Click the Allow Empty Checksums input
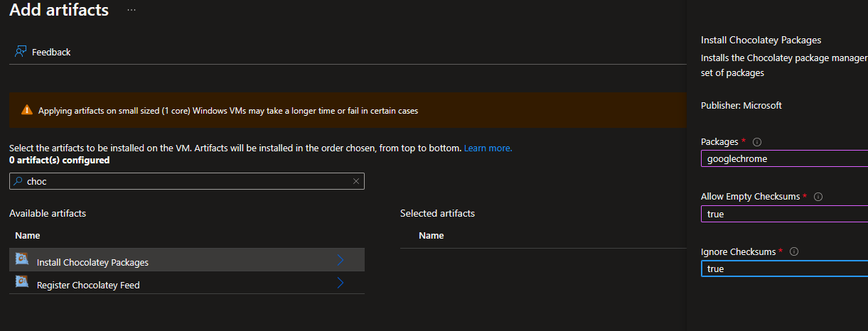The height and width of the screenshot is (331, 868). pyautogui.click(x=782, y=214)
